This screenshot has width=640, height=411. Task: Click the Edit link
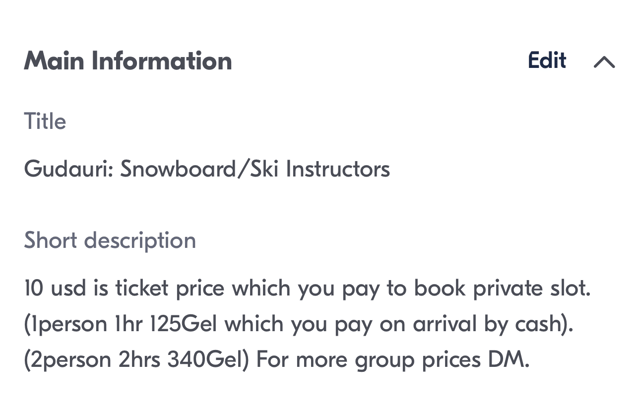click(x=547, y=61)
